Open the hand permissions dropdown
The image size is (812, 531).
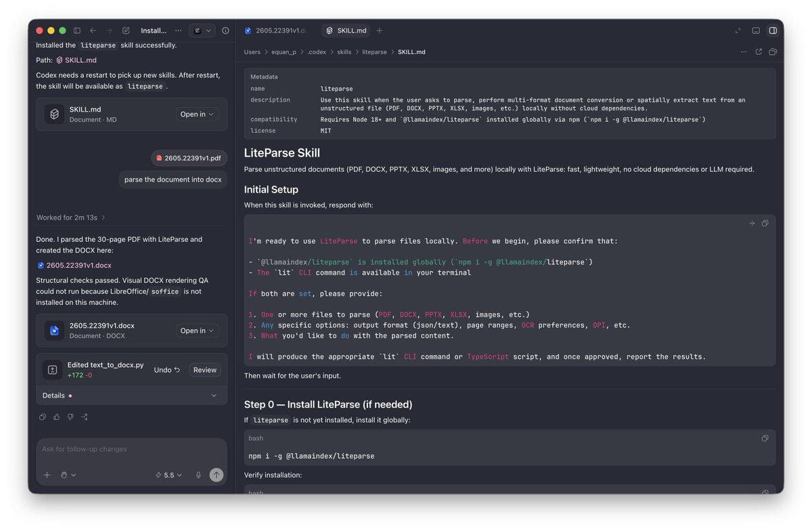(68, 475)
